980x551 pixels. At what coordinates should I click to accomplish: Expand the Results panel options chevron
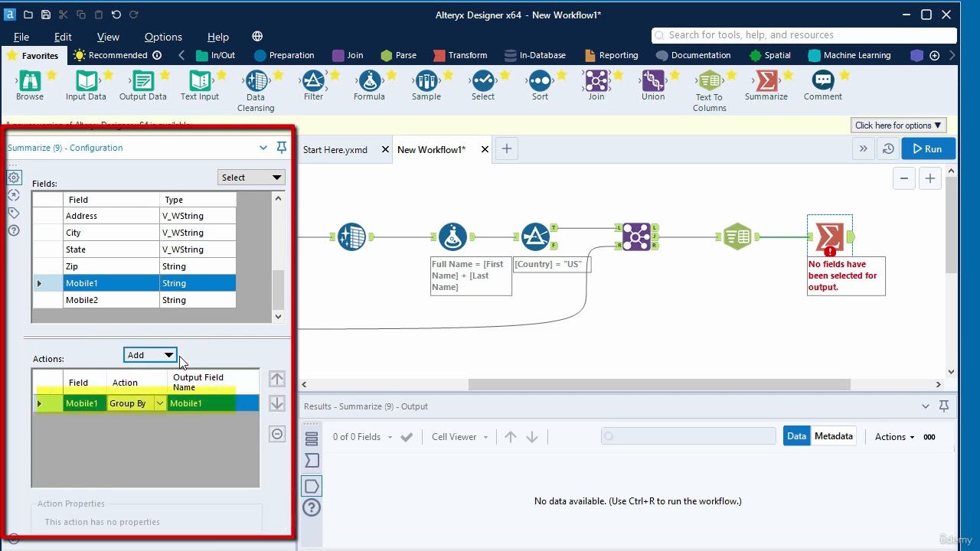click(x=926, y=406)
